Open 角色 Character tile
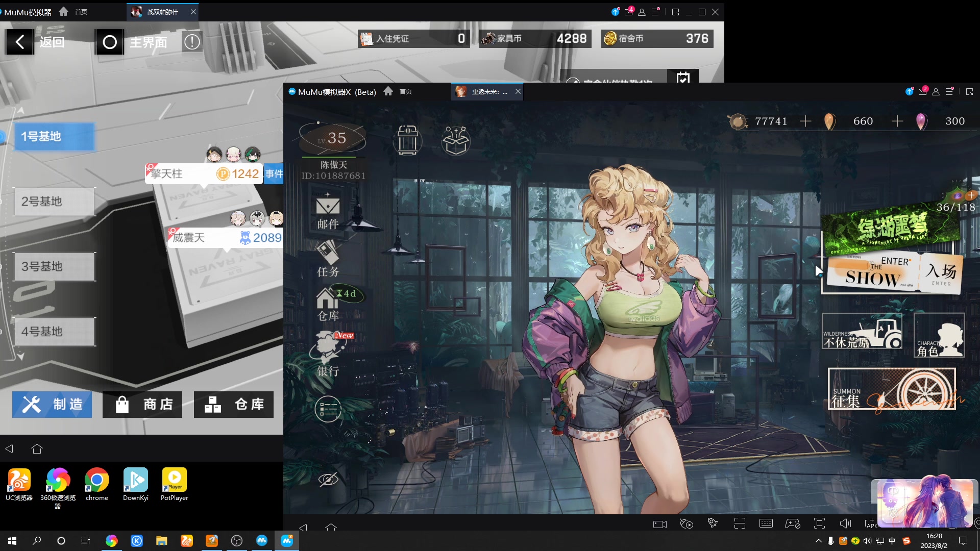The image size is (980, 551). point(939,335)
